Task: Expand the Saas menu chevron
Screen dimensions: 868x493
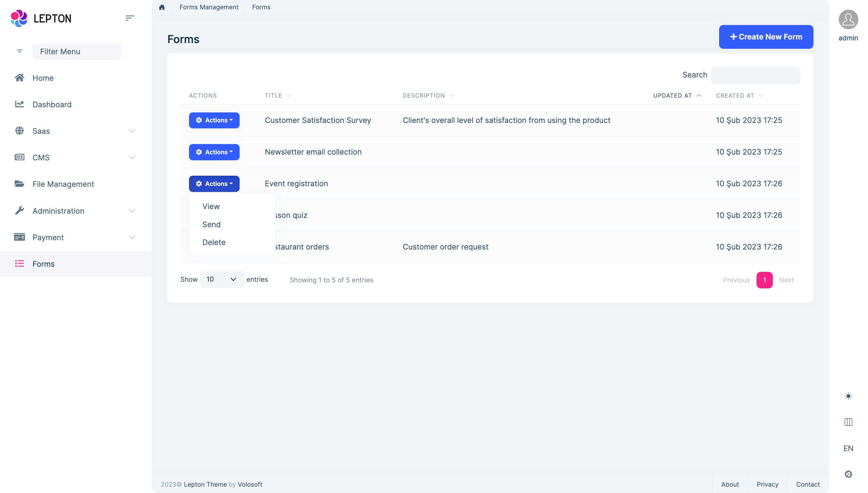Action: click(132, 131)
